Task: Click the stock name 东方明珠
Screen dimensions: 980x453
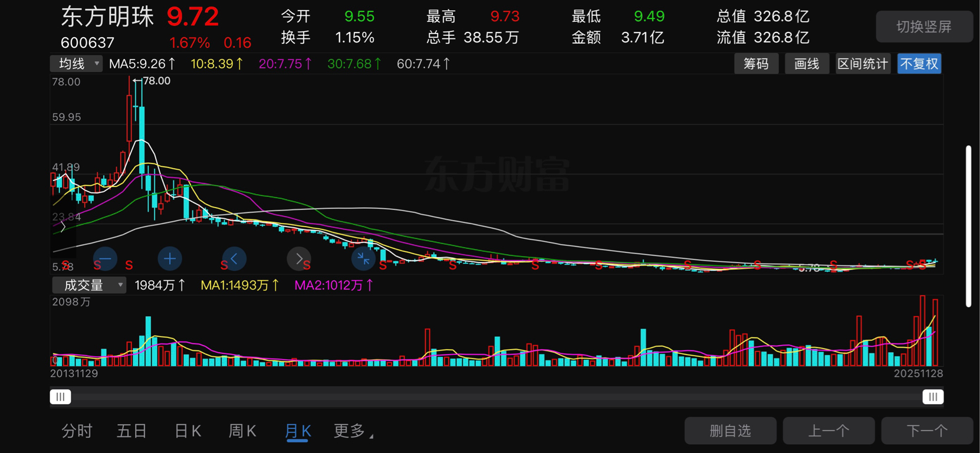Action: pyautogui.click(x=107, y=17)
